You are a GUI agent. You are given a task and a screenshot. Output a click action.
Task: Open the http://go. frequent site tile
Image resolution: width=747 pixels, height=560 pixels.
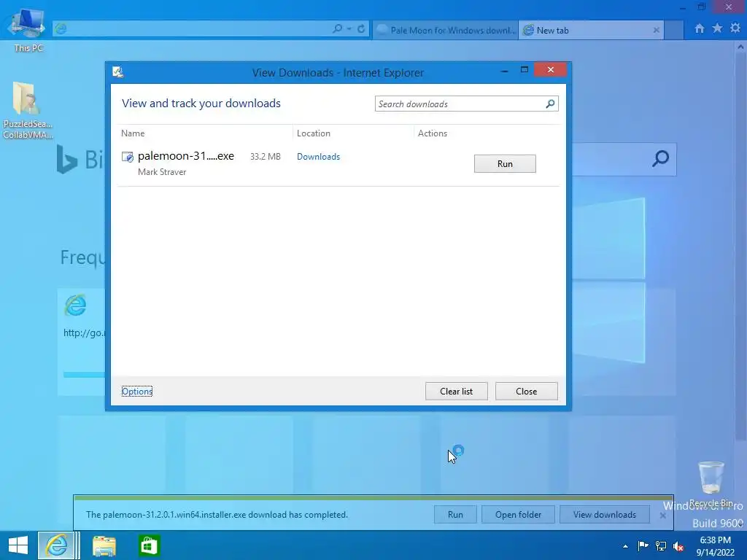coord(82,342)
